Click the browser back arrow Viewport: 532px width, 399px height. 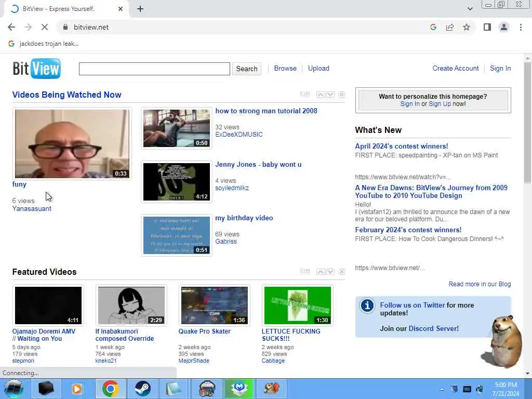tap(11, 27)
